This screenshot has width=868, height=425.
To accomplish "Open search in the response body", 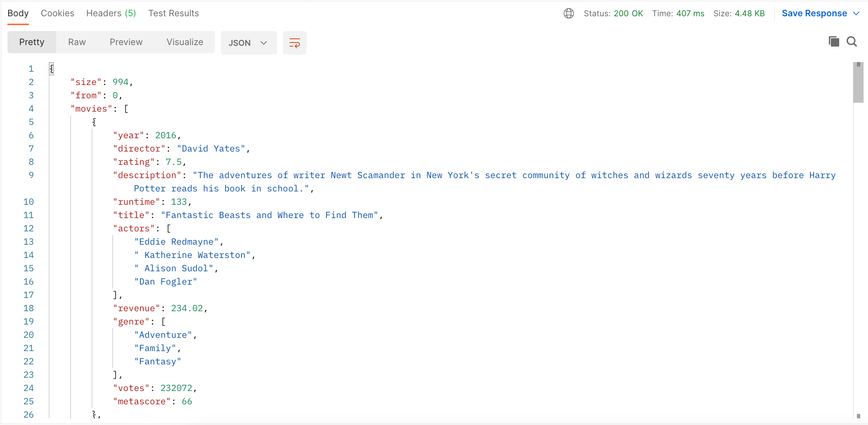I will (x=852, y=42).
